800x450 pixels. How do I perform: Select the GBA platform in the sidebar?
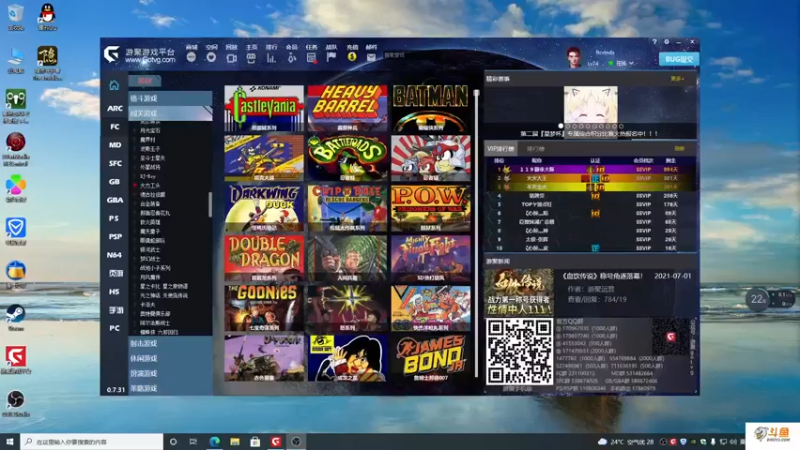[115, 200]
